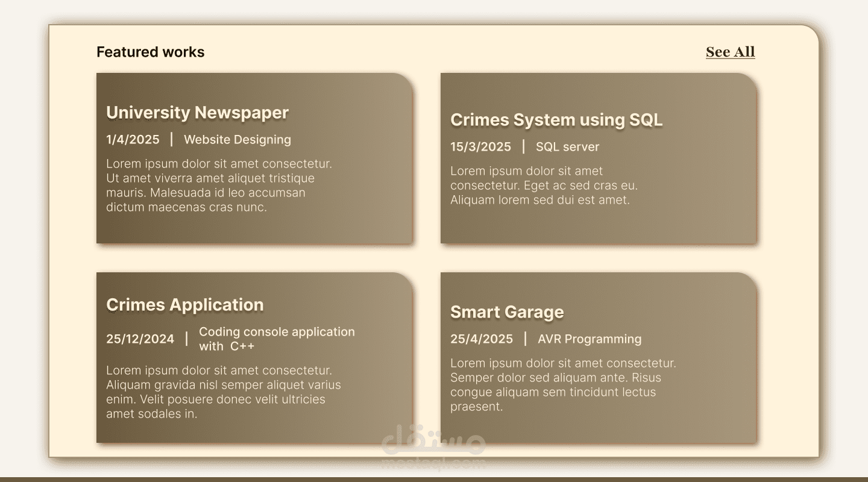The width and height of the screenshot is (868, 482).
Task: Select the date 25/4/2025
Action: [482, 339]
